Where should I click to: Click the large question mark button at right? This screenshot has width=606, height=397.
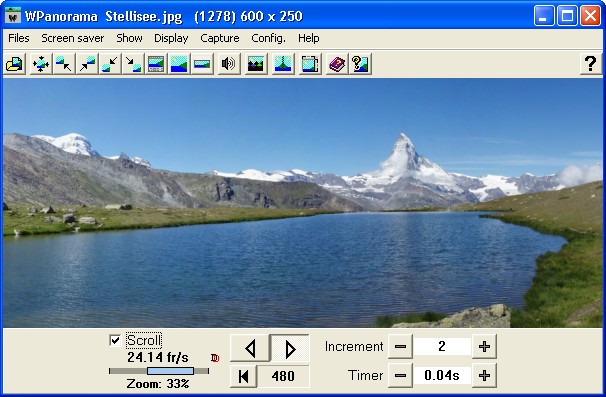[590, 64]
